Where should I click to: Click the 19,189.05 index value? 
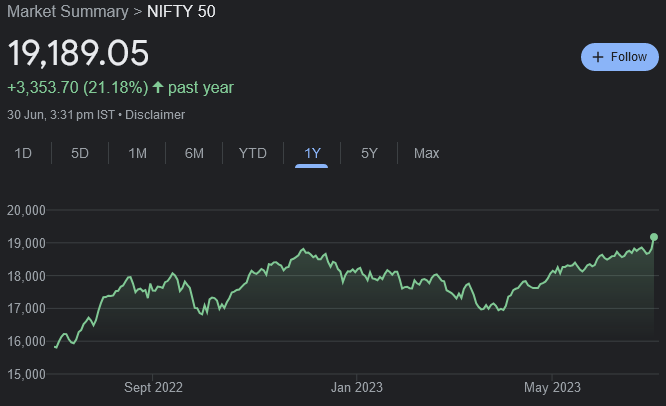(78, 53)
